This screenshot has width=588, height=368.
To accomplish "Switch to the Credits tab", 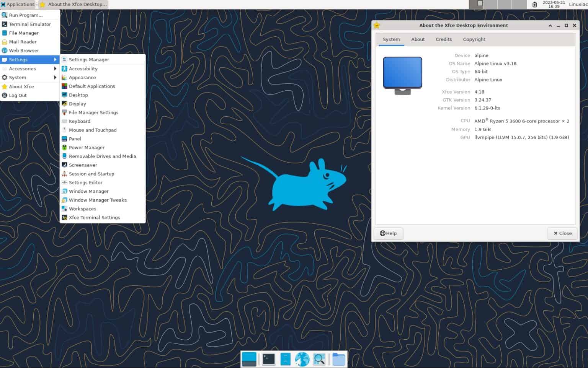I will [443, 39].
